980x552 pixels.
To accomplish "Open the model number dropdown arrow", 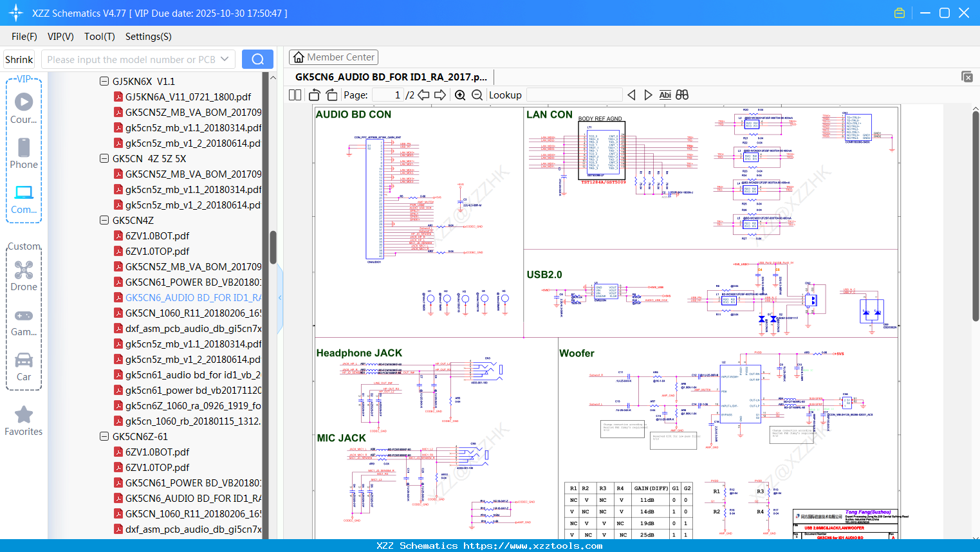I will pos(225,59).
